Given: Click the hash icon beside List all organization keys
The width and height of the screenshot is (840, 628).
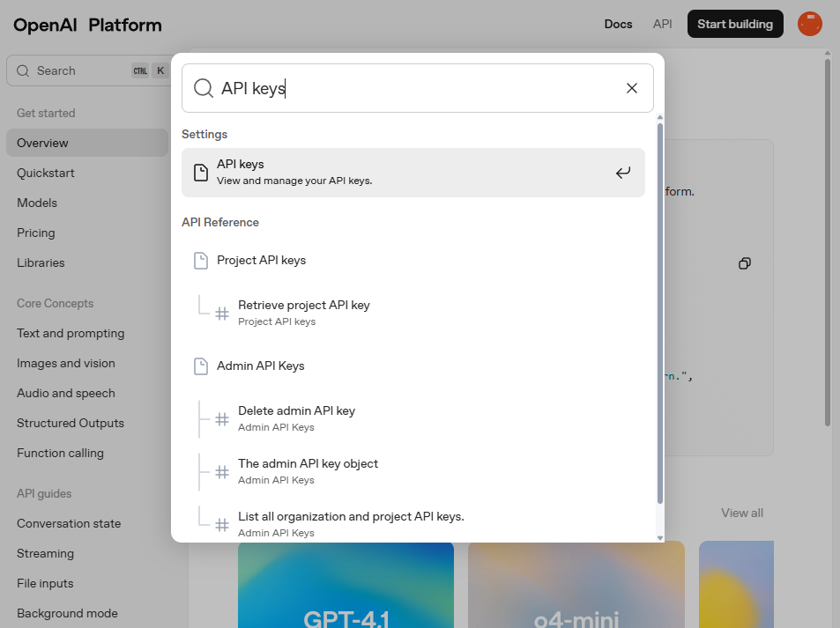Looking at the screenshot, I should [222, 525].
